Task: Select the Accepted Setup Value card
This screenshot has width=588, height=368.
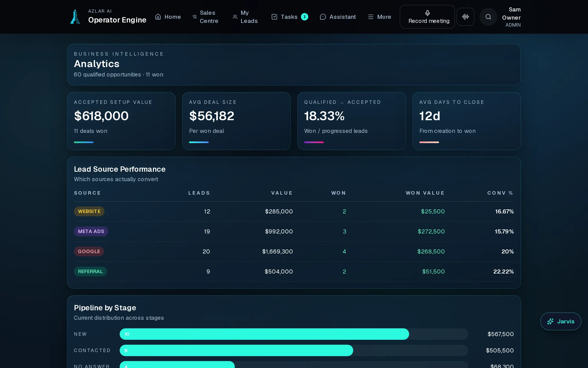Action: pyautogui.click(x=121, y=121)
